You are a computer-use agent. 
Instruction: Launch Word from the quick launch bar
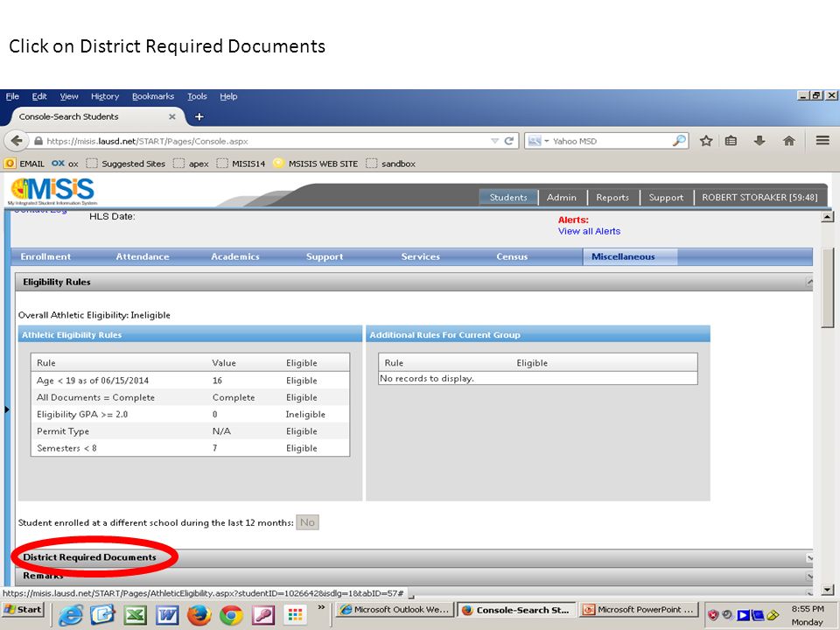(x=167, y=615)
